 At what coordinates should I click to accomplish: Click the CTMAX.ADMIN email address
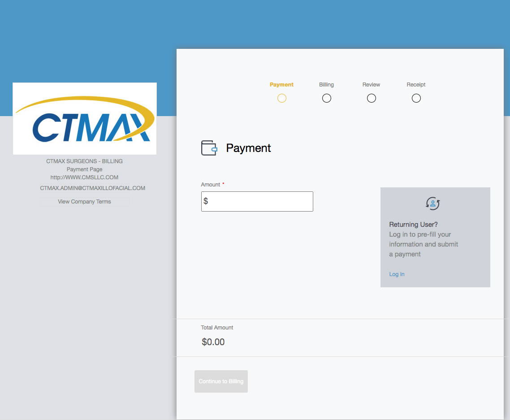(x=92, y=188)
